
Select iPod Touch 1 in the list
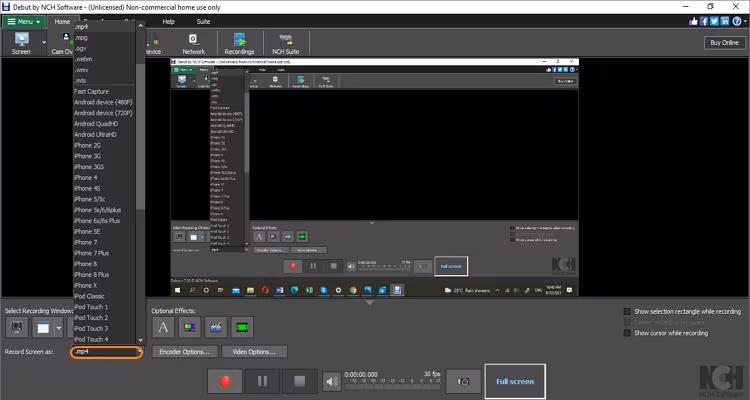(x=104, y=307)
